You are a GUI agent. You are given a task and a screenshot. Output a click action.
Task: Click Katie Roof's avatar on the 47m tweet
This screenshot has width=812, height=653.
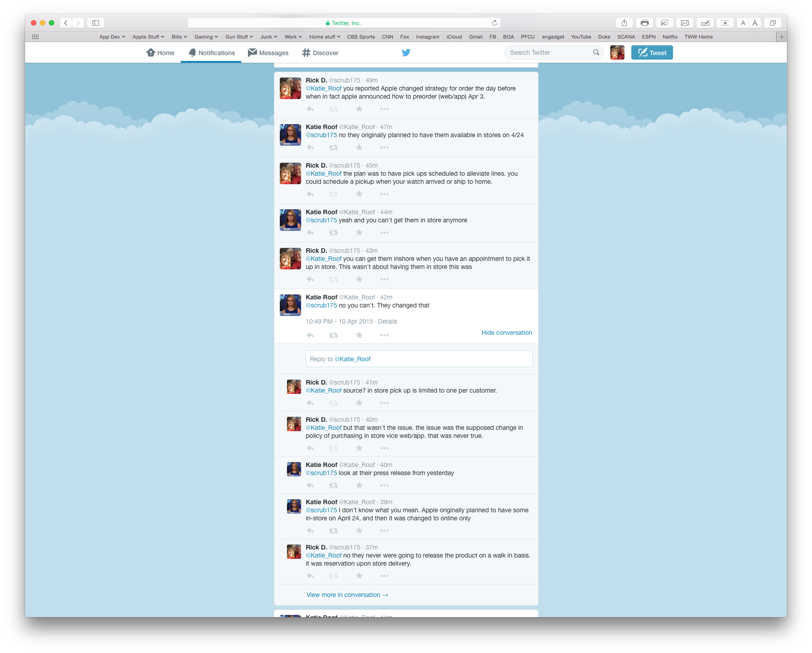tap(291, 135)
